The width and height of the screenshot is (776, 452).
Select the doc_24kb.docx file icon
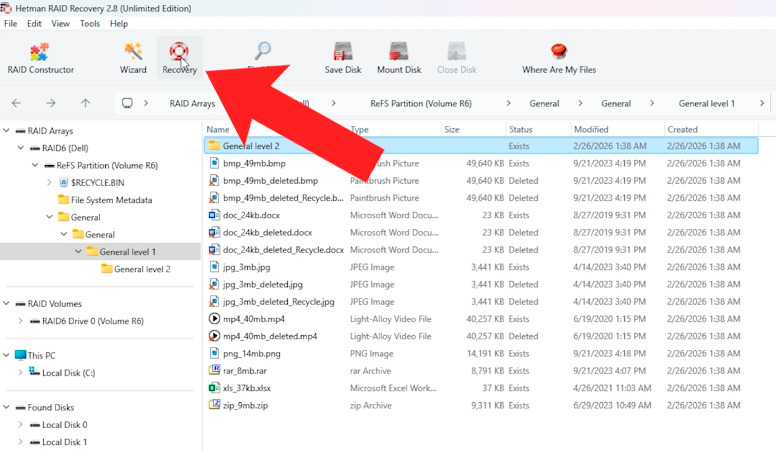click(x=214, y=215)
